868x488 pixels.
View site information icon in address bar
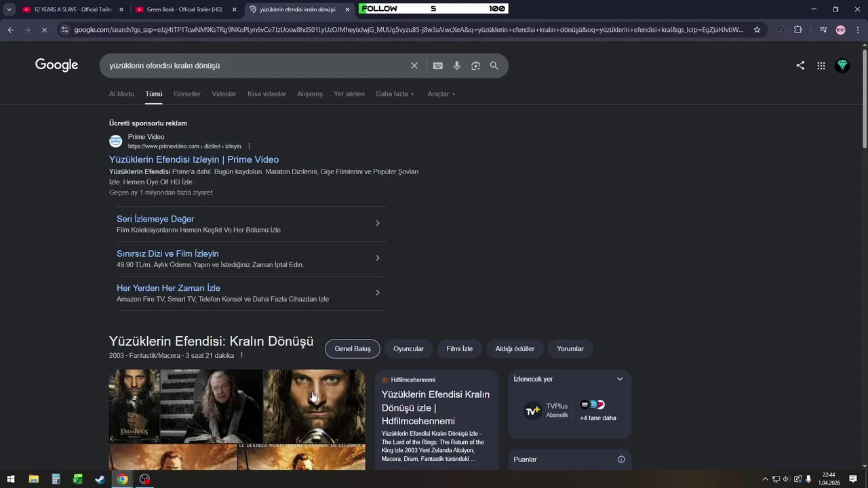[64, 30]
